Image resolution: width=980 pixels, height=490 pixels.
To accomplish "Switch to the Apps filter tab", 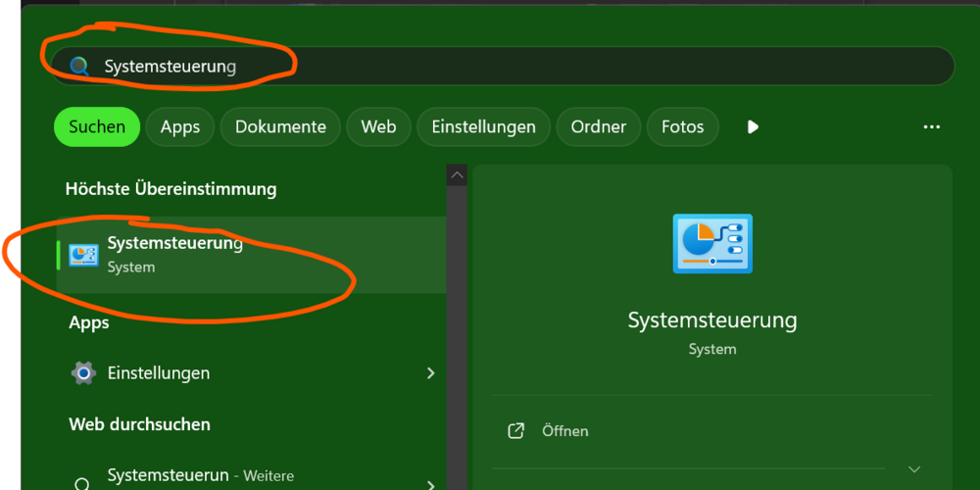I will (x=180, y=126).
